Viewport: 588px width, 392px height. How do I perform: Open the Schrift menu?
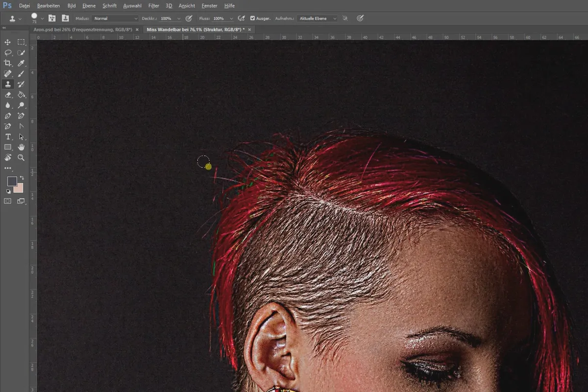coord(110,6)
